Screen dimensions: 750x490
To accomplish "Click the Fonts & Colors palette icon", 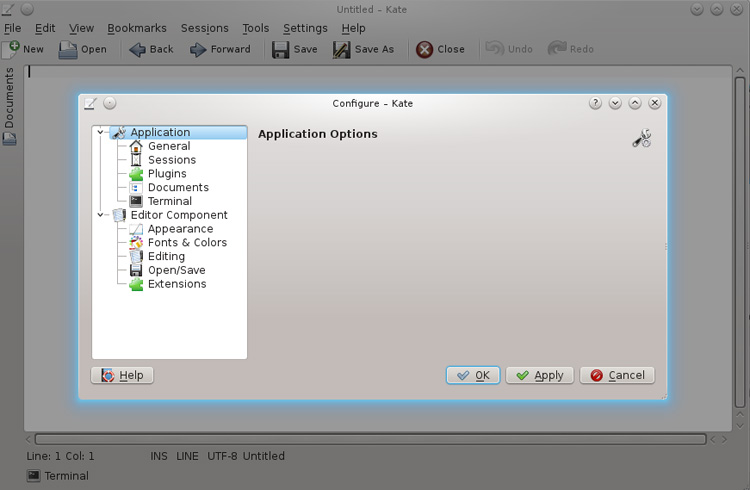I will tap(136, 243).
